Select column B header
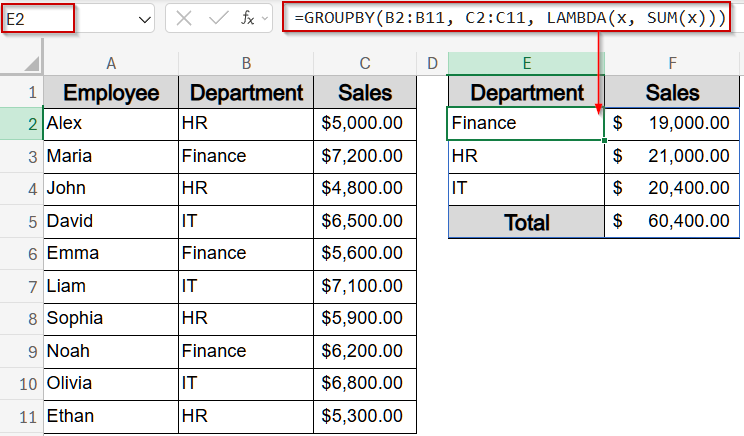Image resolution: width=744 pixels, height=436 pixels. tap(246, 63)
